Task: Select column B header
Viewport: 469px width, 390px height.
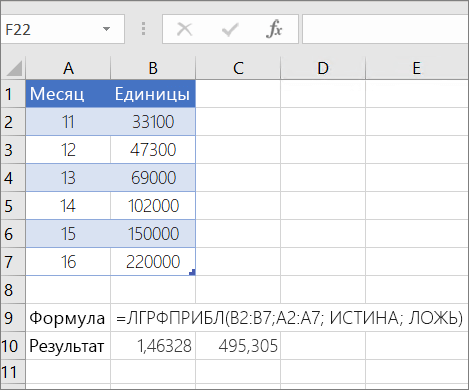Action: 153,68
